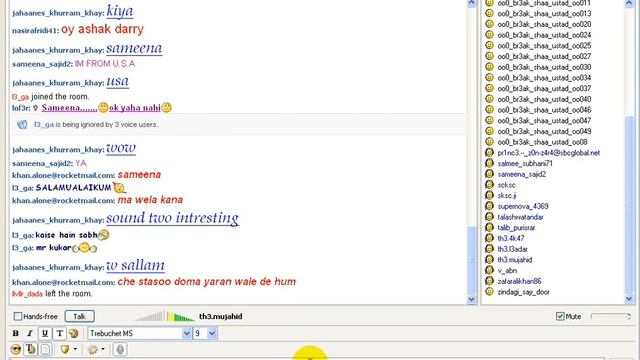Viewport: 640px width, 360px height.
Task: Click smiley icon beside oo0_br3ak_shaa_ustad_oo013
Action: coord(489,13)
